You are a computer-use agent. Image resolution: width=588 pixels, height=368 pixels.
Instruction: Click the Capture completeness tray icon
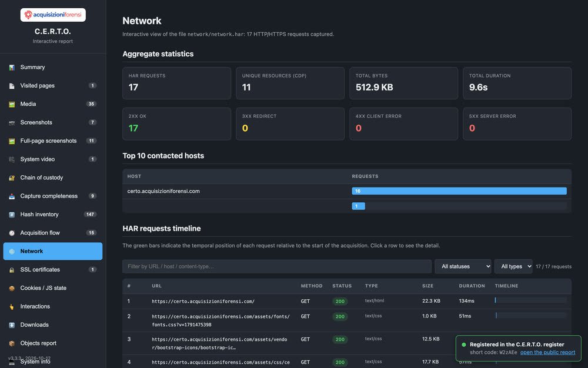[12, 196]
